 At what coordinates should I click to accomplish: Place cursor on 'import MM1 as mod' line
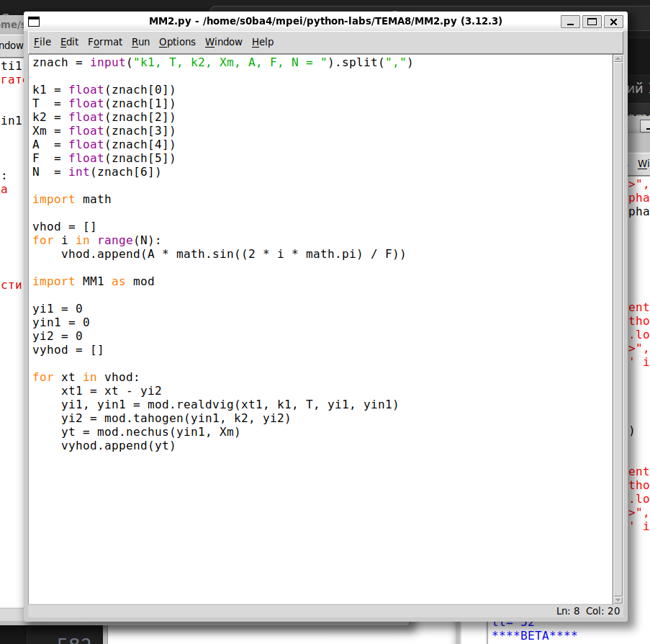pyautogui.click(x=94, y=281)
